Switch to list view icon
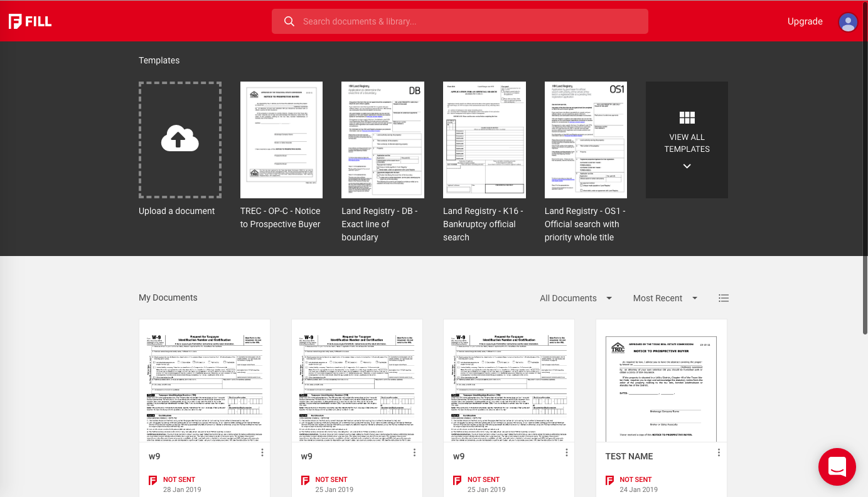This screenshot has width=868, height=497. (724, 298)
